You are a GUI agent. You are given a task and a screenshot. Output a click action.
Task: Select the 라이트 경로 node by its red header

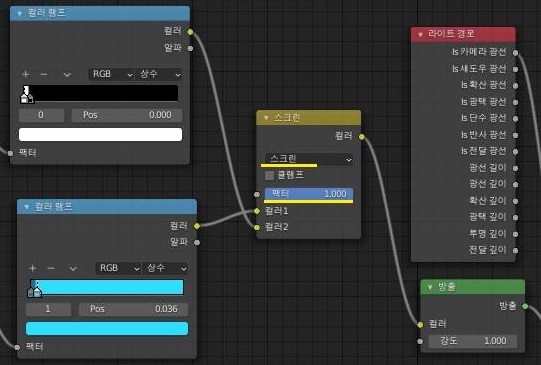(x=463, y=34)
